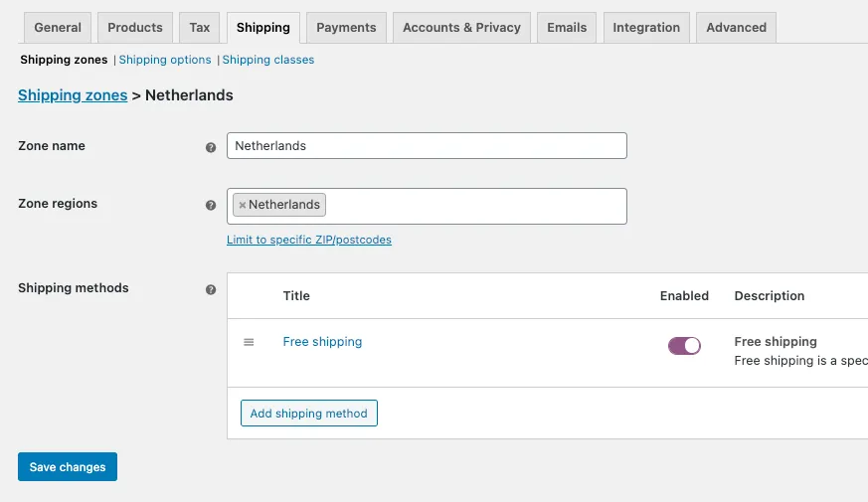Select the Shipping settings tab
Viewport: 868px width, 502px height.
pos(262,28)
